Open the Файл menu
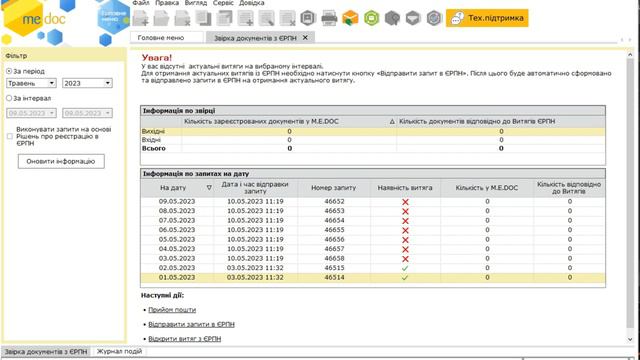Image resolution: width=640 pixels, height=360 pixels. 141,3
